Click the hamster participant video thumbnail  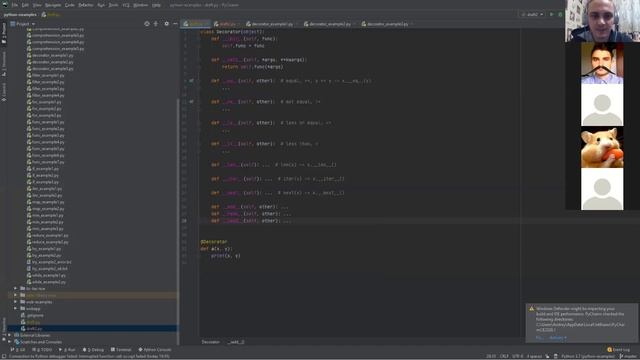coord(602,147)
